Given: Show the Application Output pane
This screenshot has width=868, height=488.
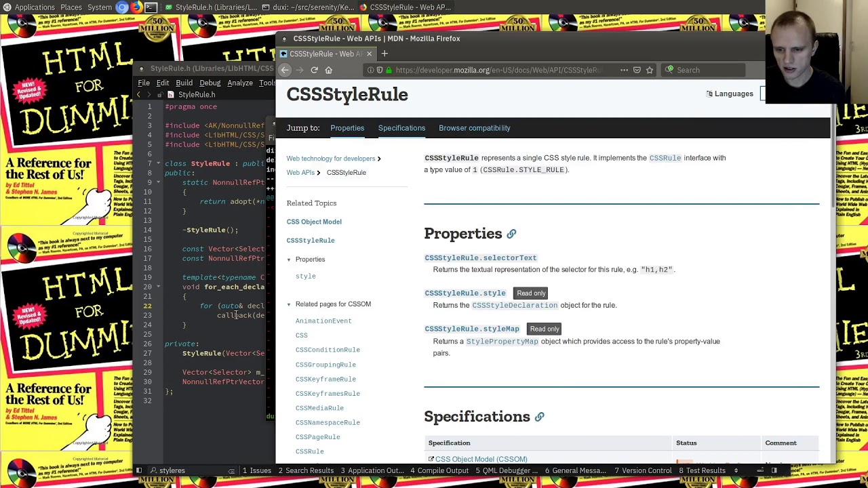Looking at the screenshot, I should pos(372,470).
